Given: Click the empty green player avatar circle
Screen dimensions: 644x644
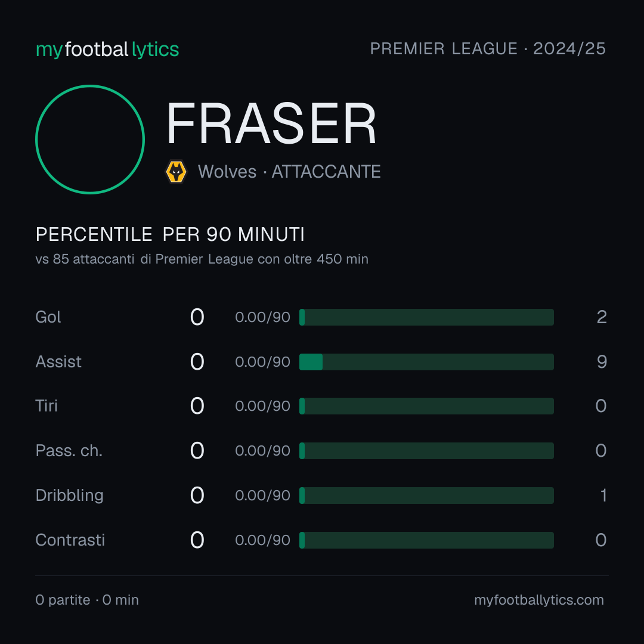Looking at the screenshot, I should (90, 139).
